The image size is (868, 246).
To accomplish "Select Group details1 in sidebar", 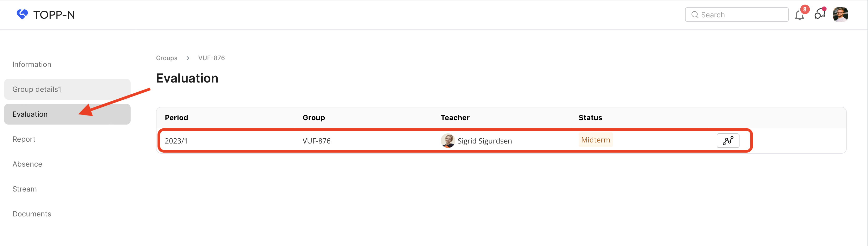I will pyautogui.click(x=37, y=90).
